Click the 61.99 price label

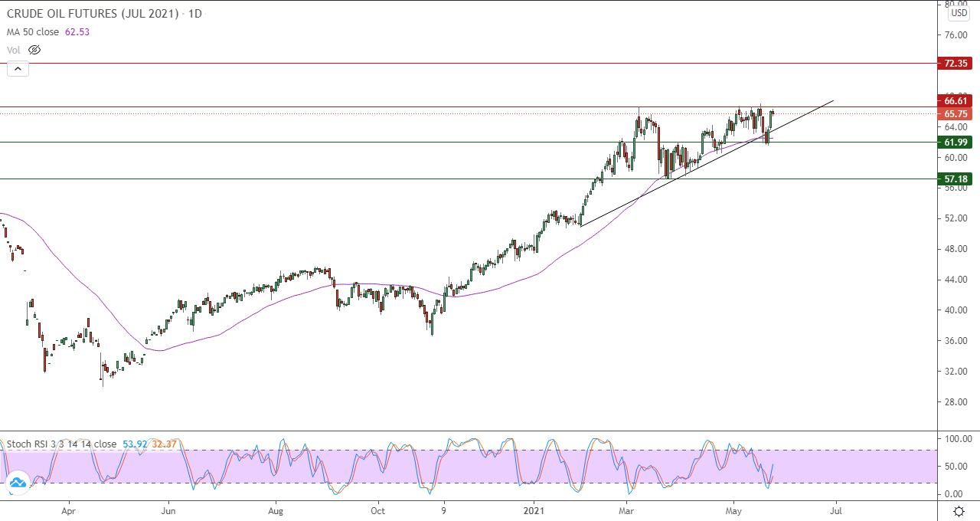tap(956, 142)
